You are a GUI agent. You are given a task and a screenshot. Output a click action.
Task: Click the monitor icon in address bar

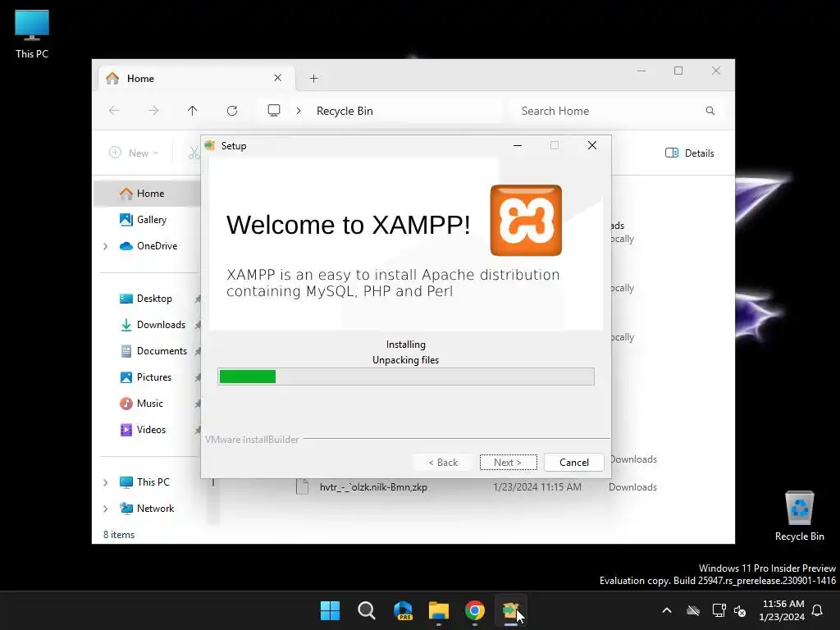[274, 111]
